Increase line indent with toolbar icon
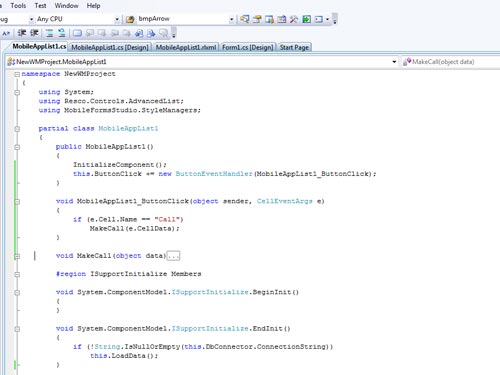The width and height of the screenshot is (500, 375). click(x=34, y=33)
